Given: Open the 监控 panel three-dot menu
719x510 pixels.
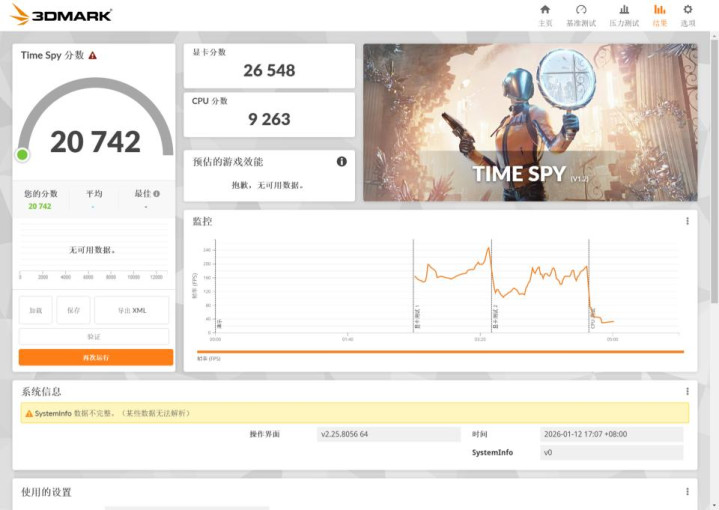Looking at the screenshot, I should [x=687, y=221].
